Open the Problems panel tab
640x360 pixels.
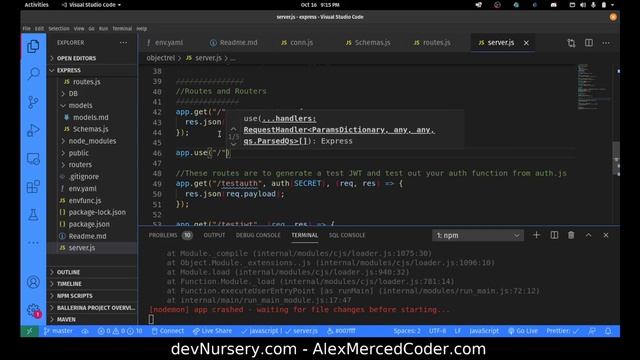[x=170, y=235]
